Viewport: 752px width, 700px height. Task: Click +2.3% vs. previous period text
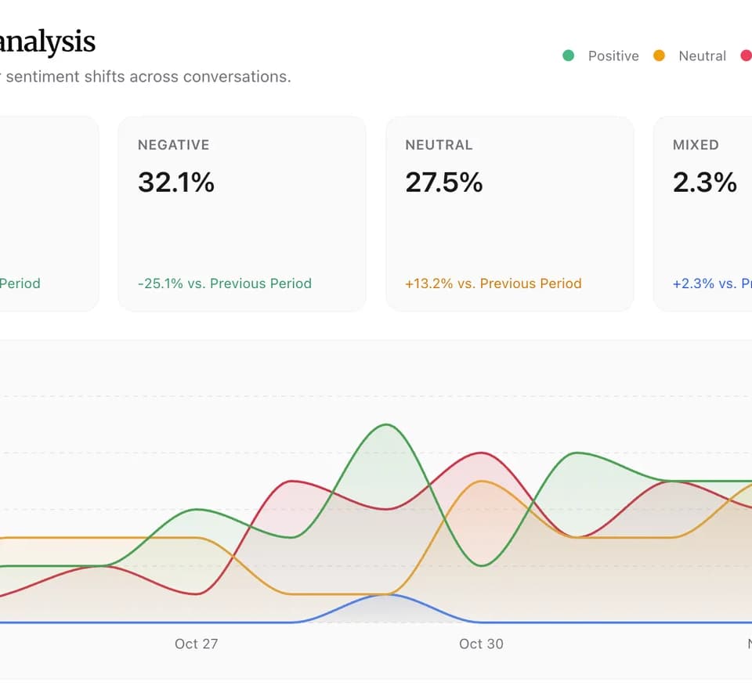712,283
